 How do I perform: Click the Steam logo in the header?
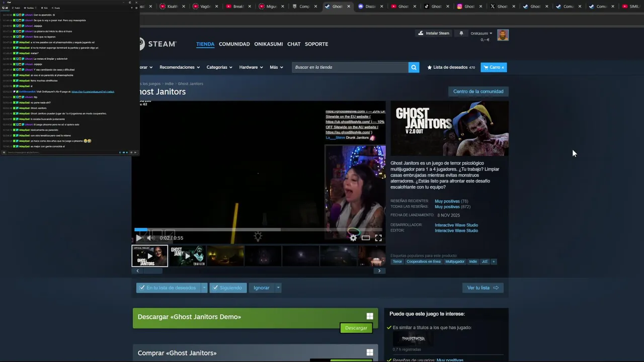(157, 44)
